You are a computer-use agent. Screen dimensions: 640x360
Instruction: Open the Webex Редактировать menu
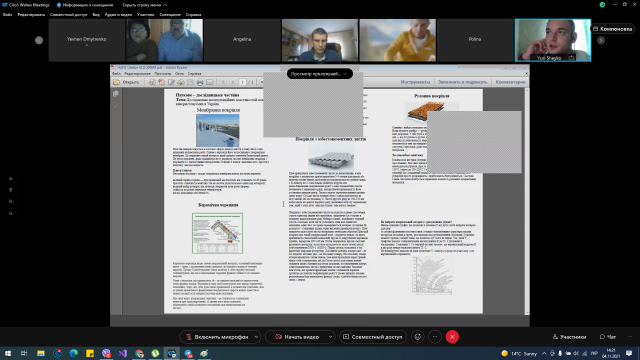tap(31, 15)
